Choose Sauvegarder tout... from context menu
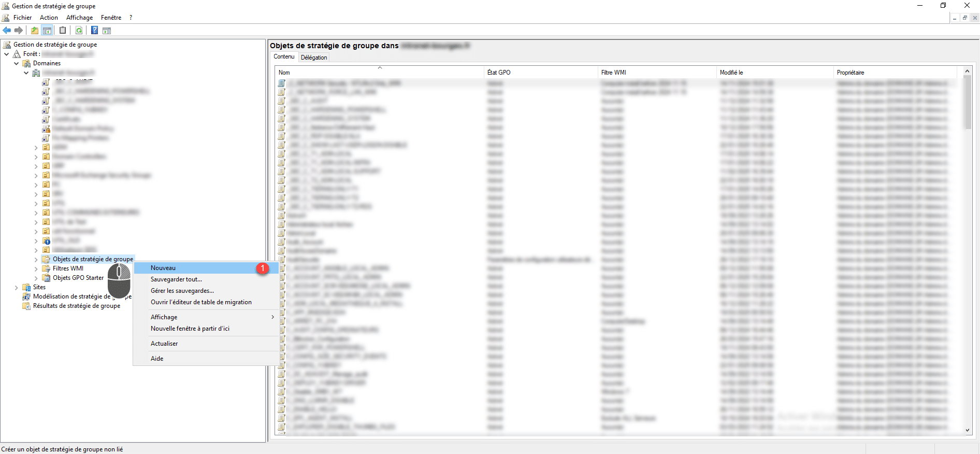 tap(176, 279)
